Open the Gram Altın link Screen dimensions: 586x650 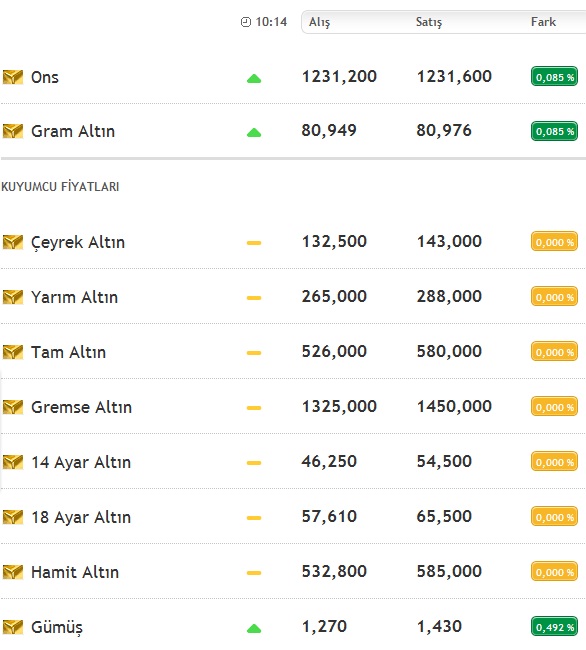pos(73,131)
